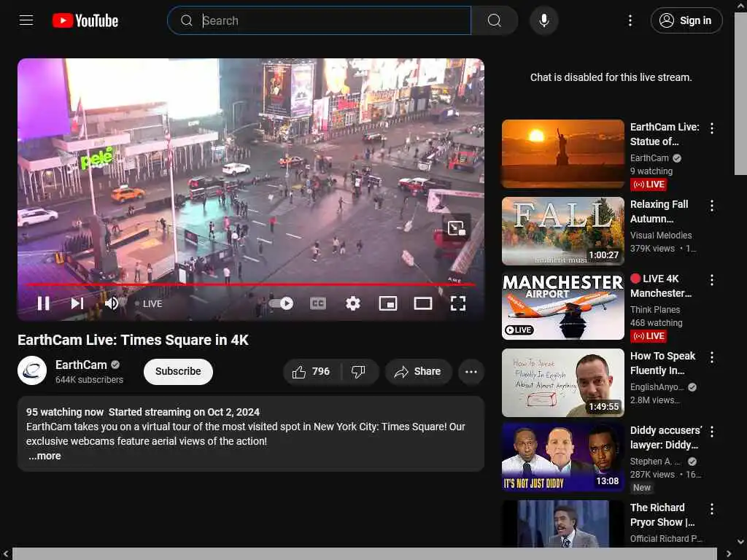Click the video's popout overlay icon

457,228
